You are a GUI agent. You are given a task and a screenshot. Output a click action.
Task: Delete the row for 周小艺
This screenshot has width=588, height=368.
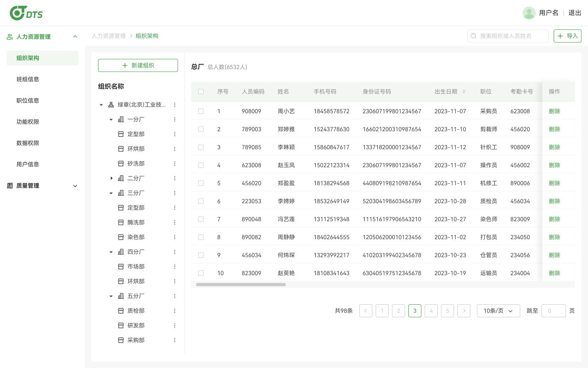555,111
